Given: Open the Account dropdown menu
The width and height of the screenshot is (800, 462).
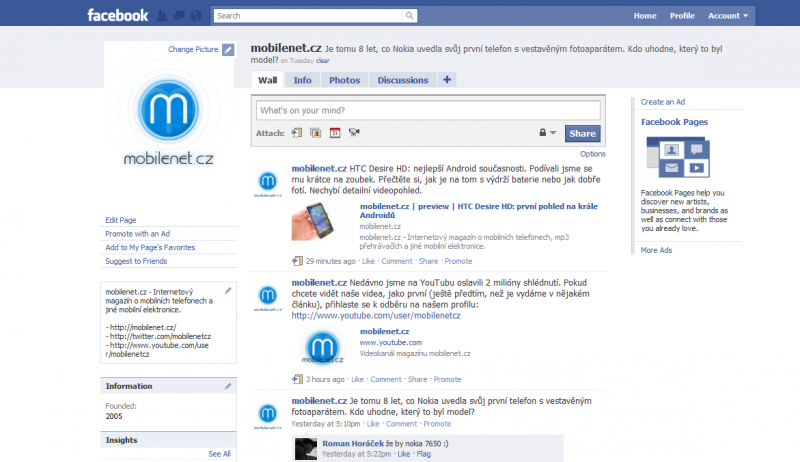Looking at the screenshot, I should (x=728, y=16).
